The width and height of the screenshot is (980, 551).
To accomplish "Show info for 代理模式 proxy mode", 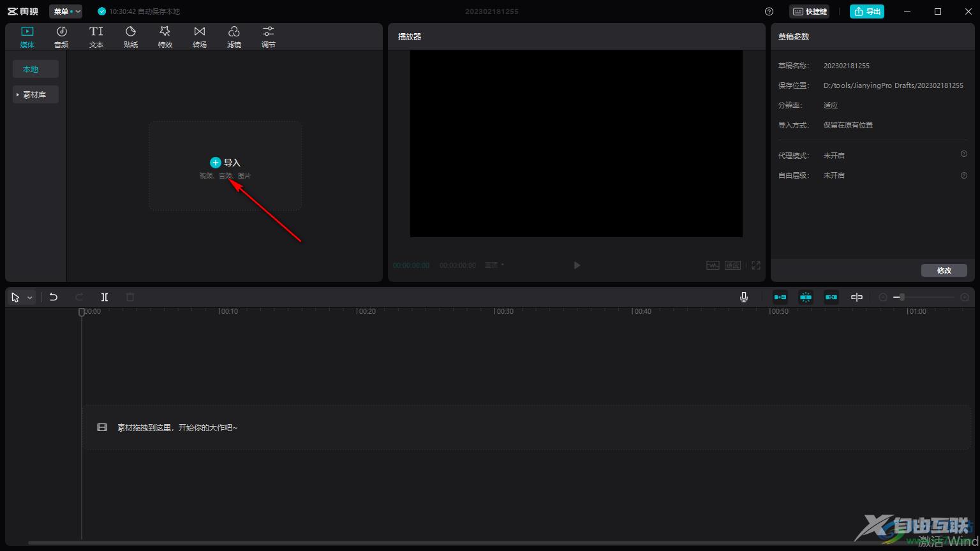I will pyautogui.click(x=964, y=154).
